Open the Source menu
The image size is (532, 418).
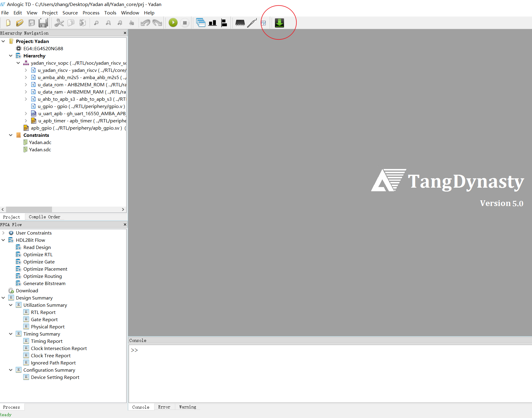70,13
